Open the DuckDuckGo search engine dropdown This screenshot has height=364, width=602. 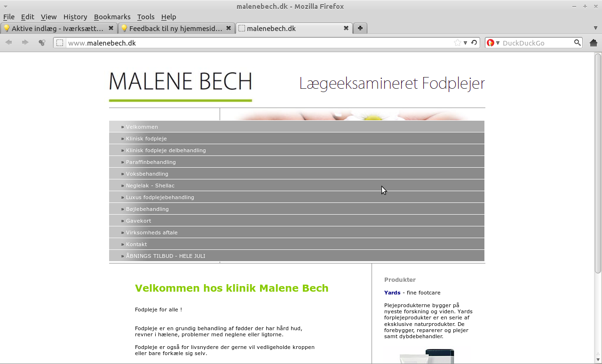[x=492, y=43]
